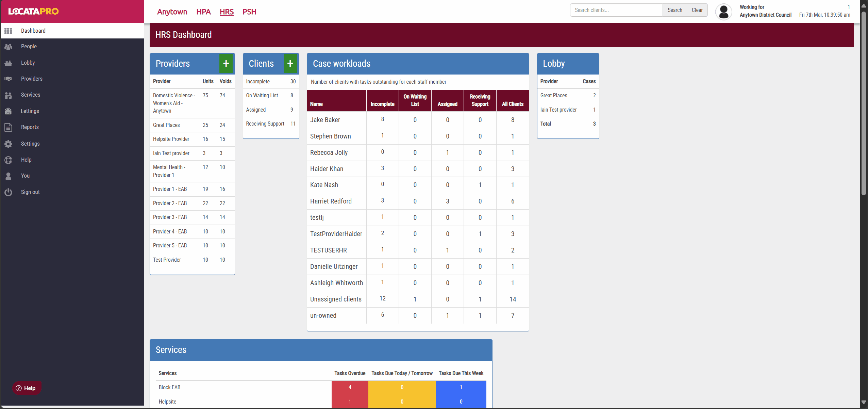Focus the Search clients input field
Image resolution: width=868 pixels, height=409 pixels.
coord(616,10)
